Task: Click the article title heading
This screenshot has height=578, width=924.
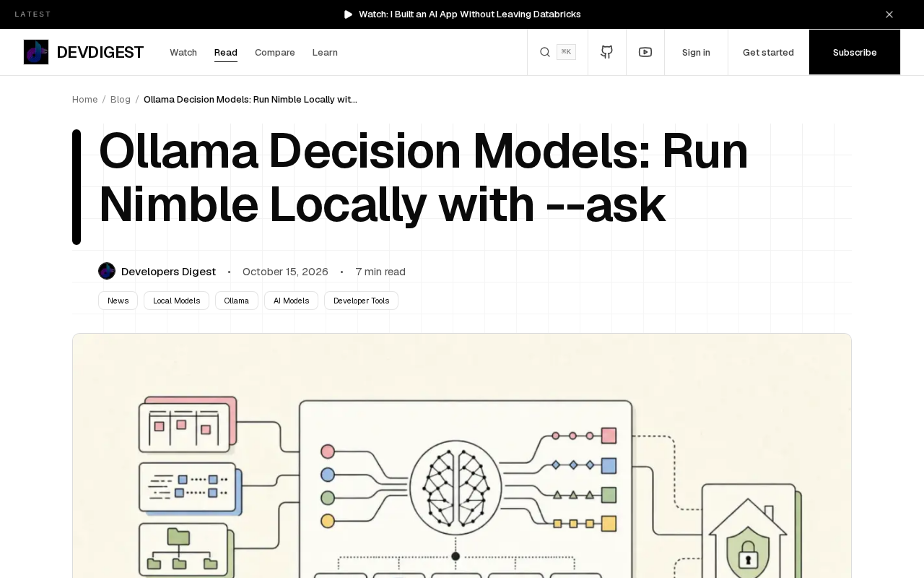Action: click(423, 178)
